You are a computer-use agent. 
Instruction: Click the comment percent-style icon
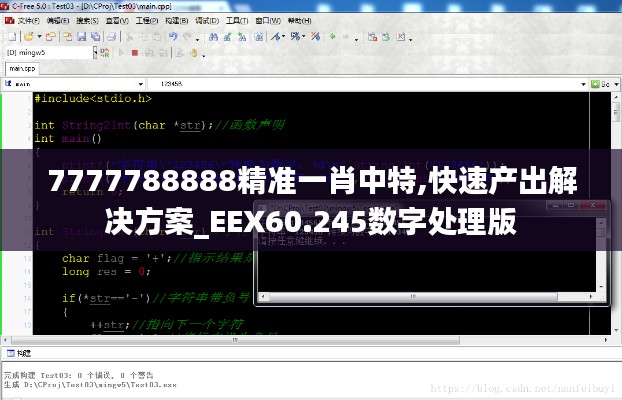(295, 37)
